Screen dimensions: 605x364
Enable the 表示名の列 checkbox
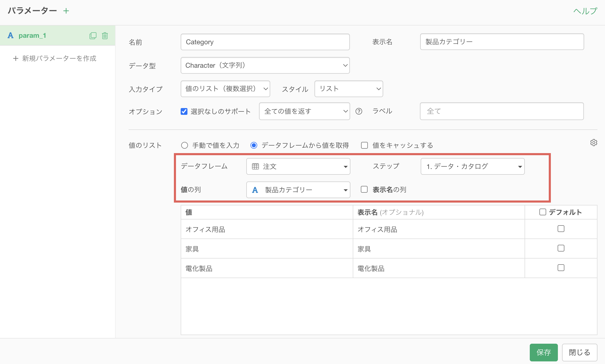click(364, 189)
